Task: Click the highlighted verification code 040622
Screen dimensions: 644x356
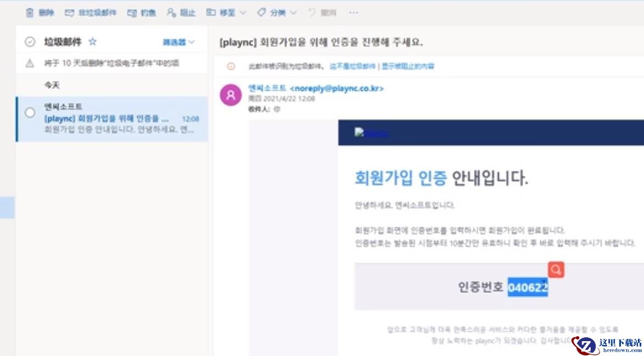Action: 528,287
